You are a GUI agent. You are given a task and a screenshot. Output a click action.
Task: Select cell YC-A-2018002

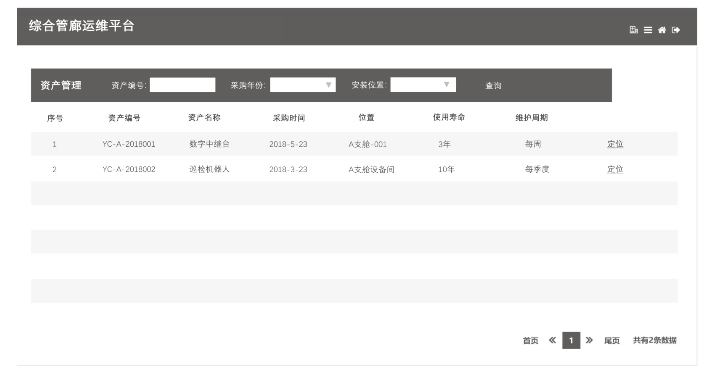pos(129,169)
